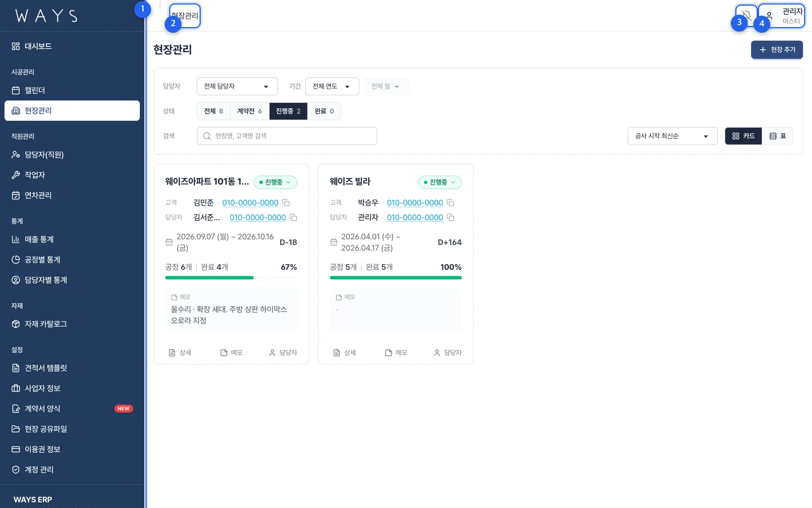
Task: Switch to 표 view
Action: (777, 136)
